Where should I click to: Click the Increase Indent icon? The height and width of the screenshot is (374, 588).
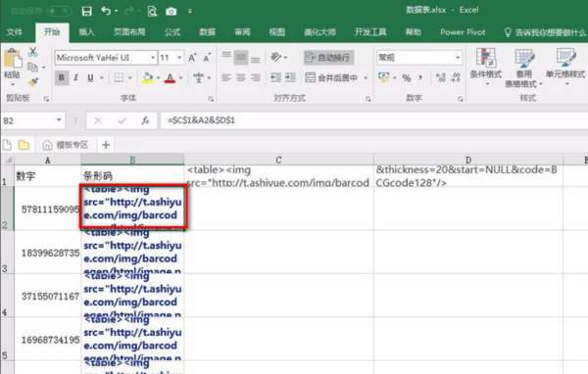tap(290, 78)
